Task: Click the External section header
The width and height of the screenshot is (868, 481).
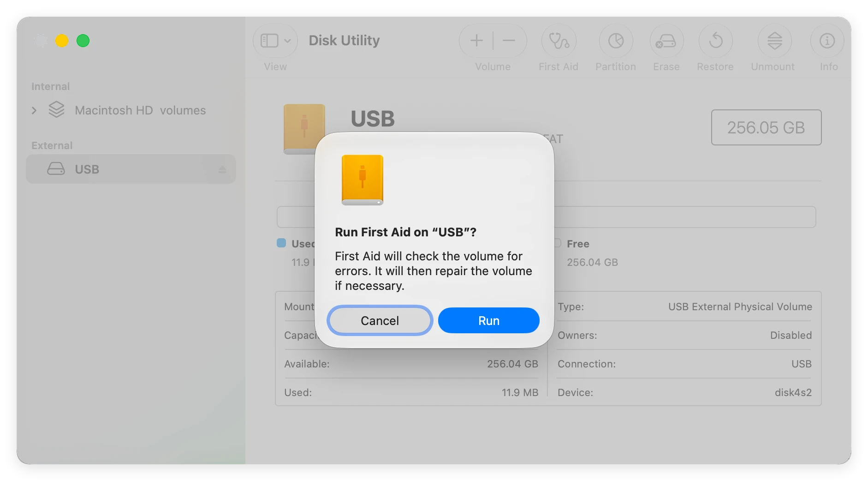Action: (52, 145)
